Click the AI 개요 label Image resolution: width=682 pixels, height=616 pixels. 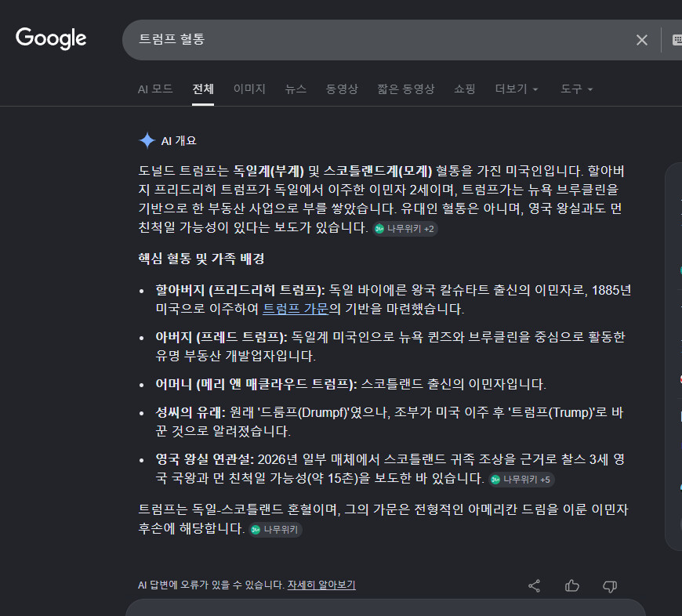pyautogui.click(x=179, y=141)
